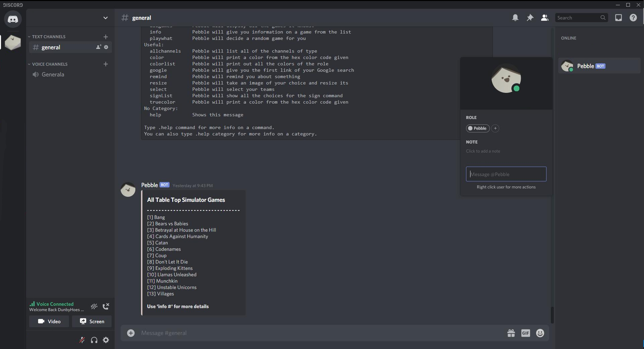The image size is (644, 349).
Task: Disconnect from voice call
Action: [x=106, y=306]
